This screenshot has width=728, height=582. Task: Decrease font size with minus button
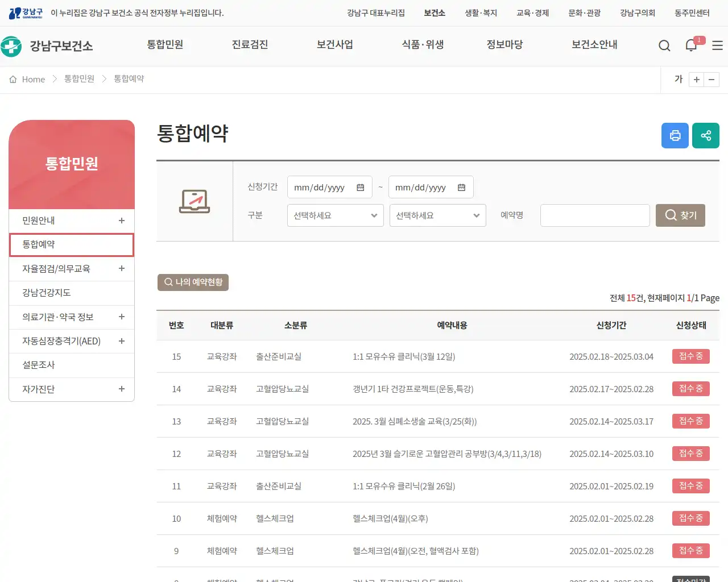click(x=712, y=79)
